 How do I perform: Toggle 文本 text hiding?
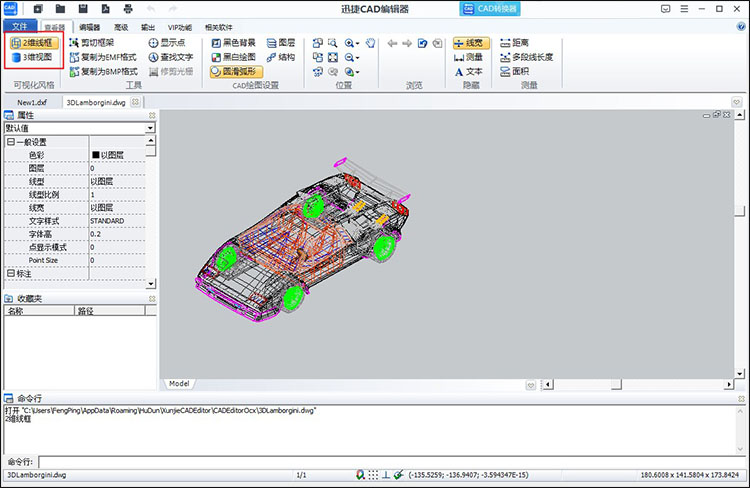pyautogui.click(x=468, y=72)
